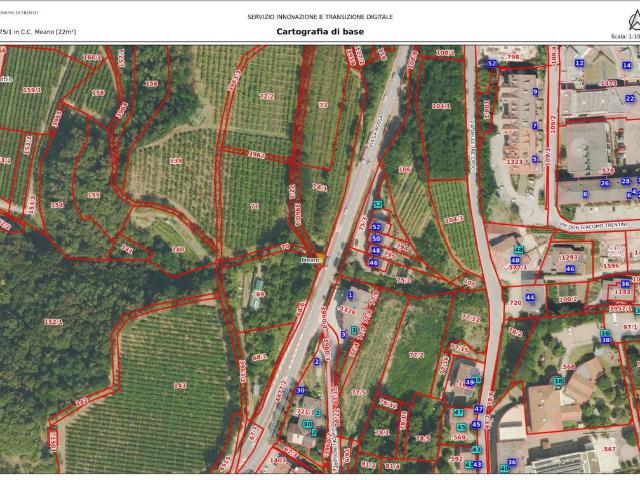This screenshot has width=640, height=480.
Task: Click blue house number marker 8
Action: [585, 194]
